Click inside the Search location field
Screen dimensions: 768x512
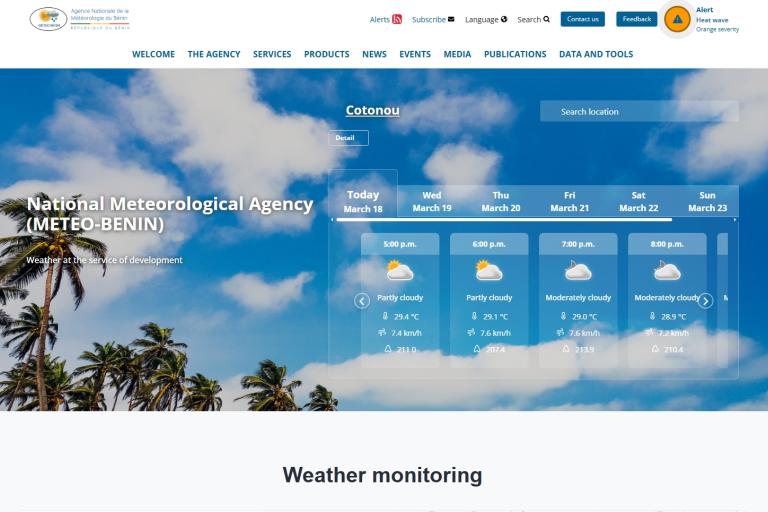pos(639,111)
